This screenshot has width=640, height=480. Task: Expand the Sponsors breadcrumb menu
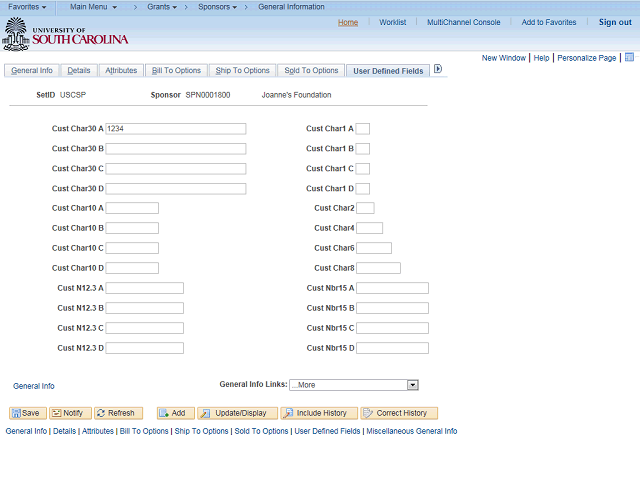click(217, 7)
